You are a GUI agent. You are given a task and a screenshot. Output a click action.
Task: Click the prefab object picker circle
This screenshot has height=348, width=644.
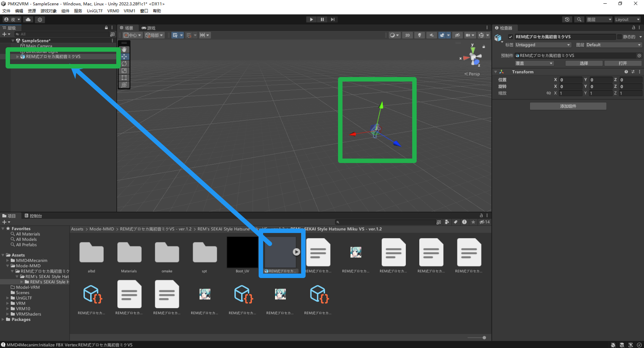pos(639,55)
